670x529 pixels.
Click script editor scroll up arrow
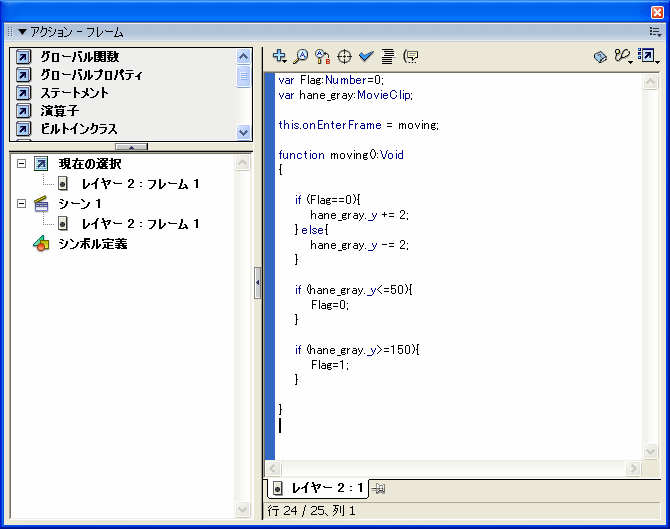pos(650,81)
